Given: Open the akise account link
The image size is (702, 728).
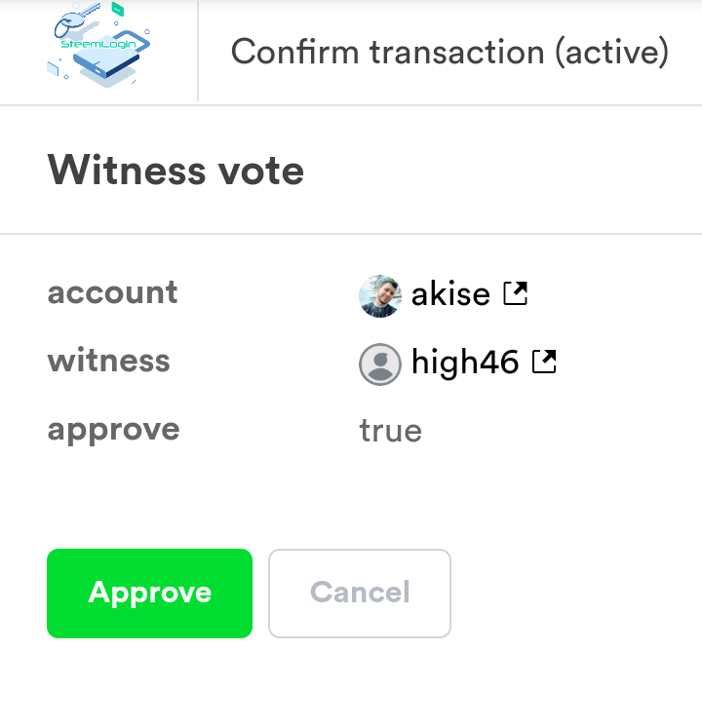Looking at the screenshot, I should pyautogui.click(x=450, y=293).
